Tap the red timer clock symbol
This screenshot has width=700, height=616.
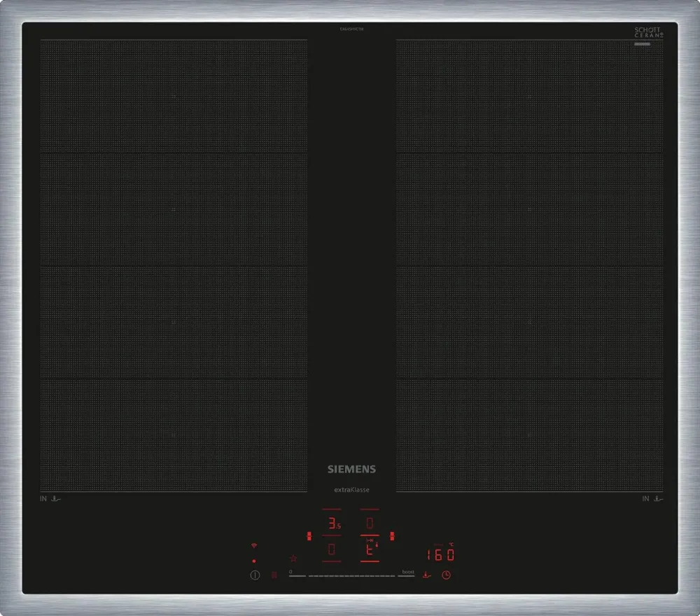click(446, 575)
